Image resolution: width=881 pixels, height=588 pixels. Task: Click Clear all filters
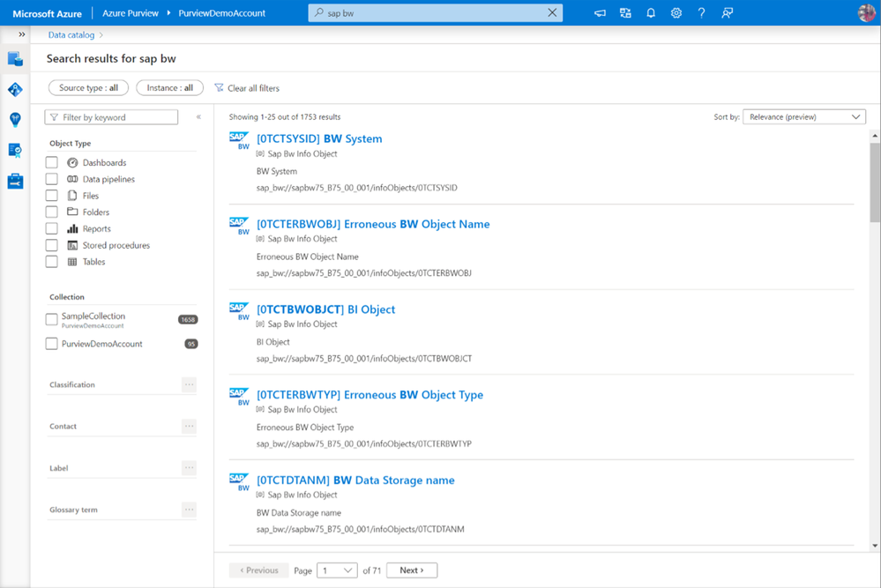point(247,88)
